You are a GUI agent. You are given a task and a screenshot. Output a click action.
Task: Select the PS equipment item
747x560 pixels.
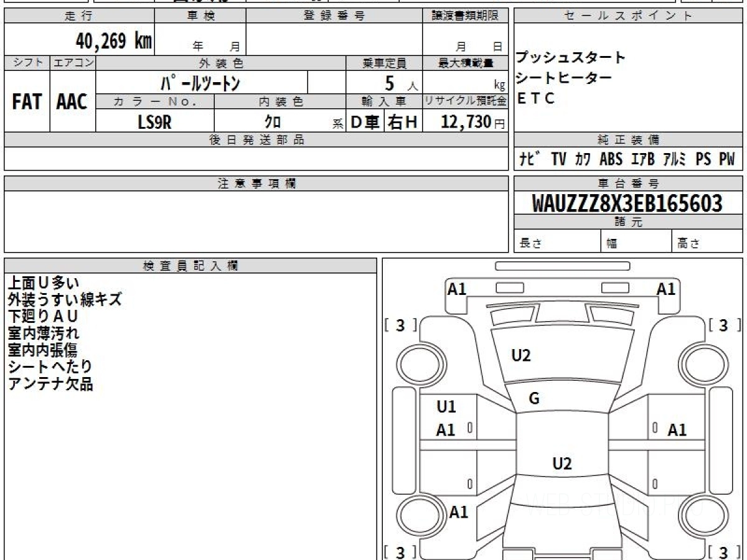pos(703,159)
